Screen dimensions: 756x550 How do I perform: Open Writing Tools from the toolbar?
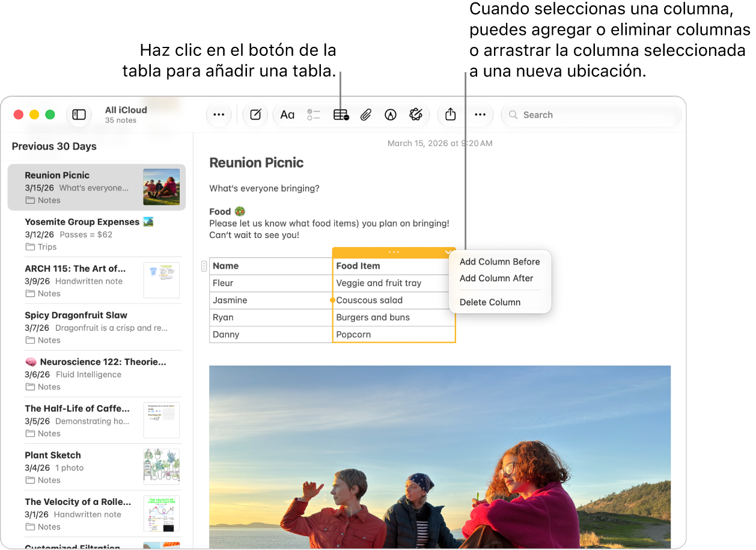click(x=416, y=115)
